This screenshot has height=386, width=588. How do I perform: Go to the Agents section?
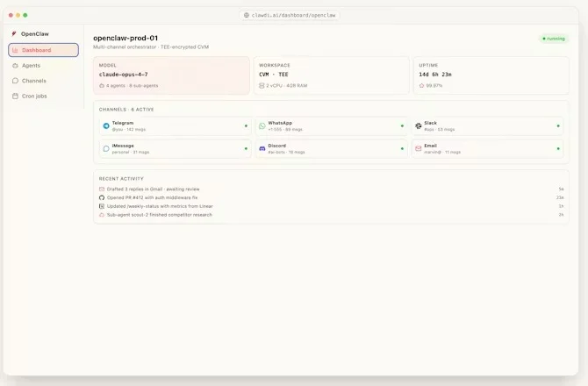coord(31,66)
